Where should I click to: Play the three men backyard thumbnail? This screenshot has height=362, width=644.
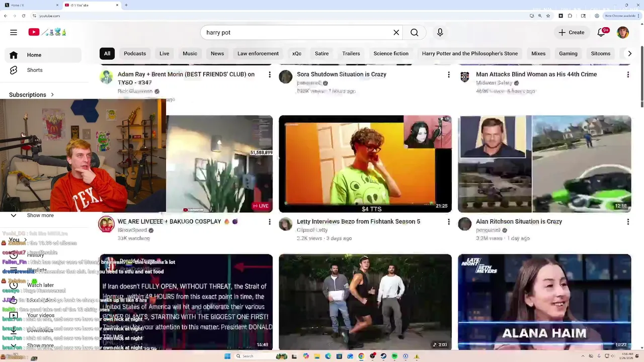tap(365, 301)
